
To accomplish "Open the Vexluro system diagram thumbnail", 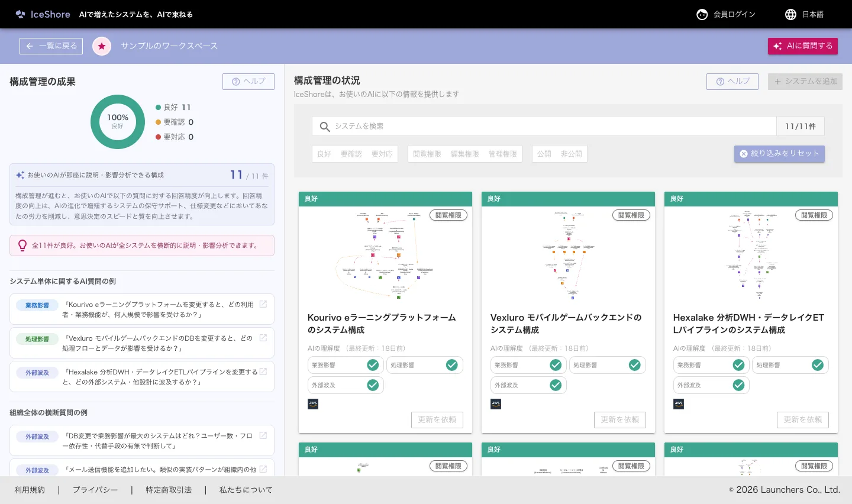I will click(568, 256).
